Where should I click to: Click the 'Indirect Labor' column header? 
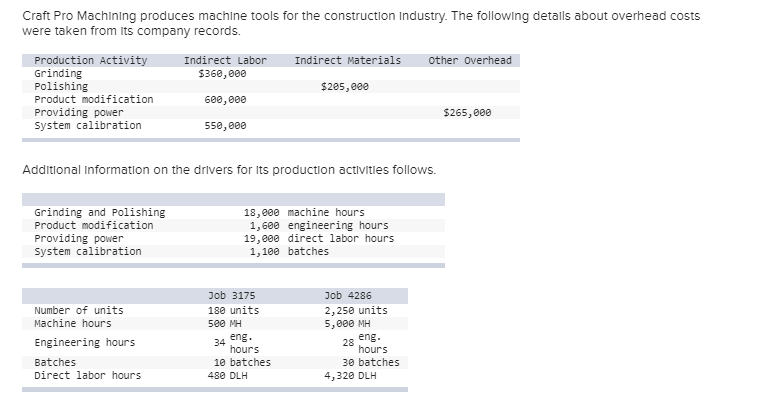(x=225, y=60)
